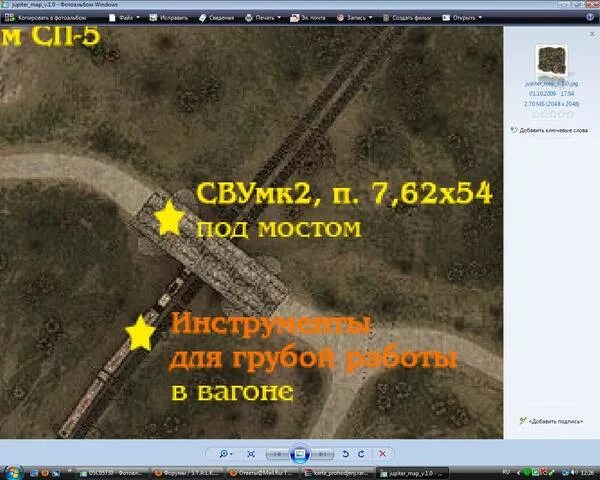Click the date '01.10.2009 17:54'
The image size is (600, 480).
coord(551,94)
